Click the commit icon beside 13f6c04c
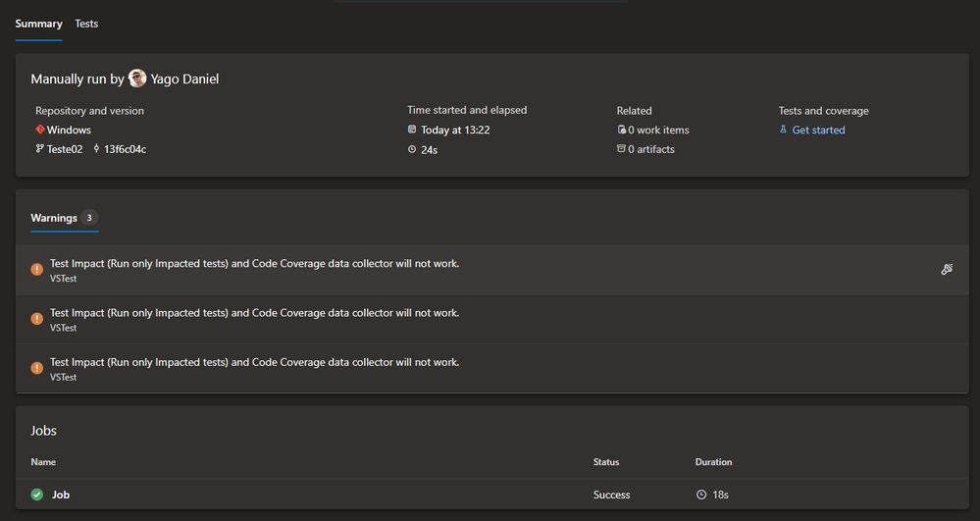 coord(96,149)
